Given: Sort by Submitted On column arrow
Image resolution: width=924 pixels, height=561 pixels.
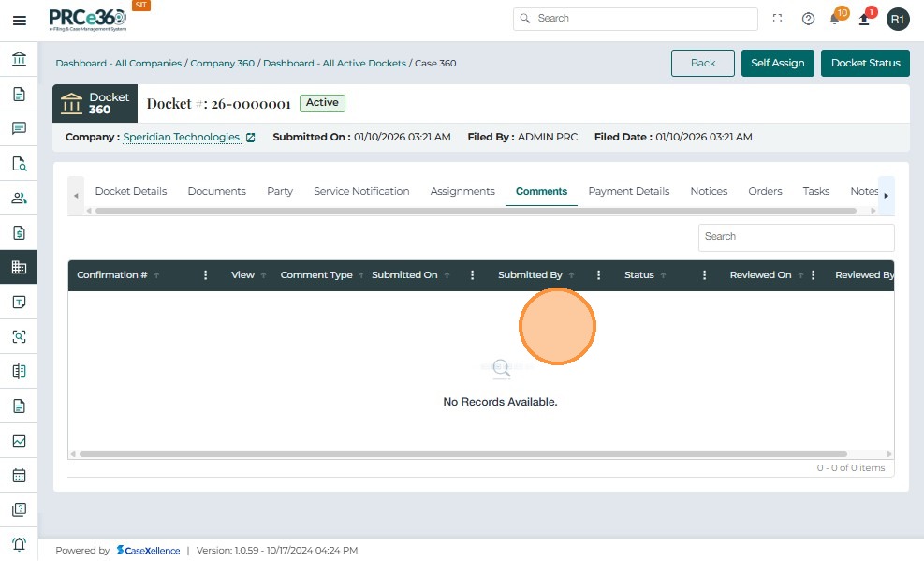Looking at the screenshot, I should click(447, 275).
